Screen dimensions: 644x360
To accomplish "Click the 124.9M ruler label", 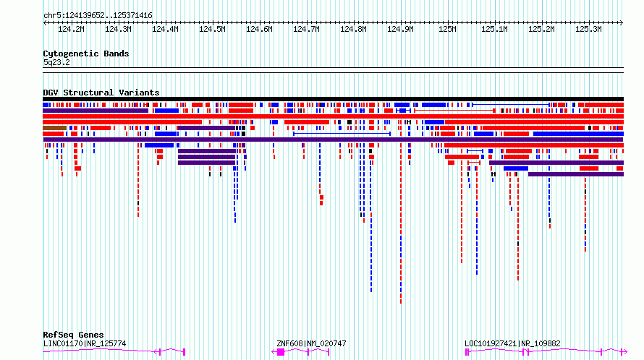I will coord(400,29).
